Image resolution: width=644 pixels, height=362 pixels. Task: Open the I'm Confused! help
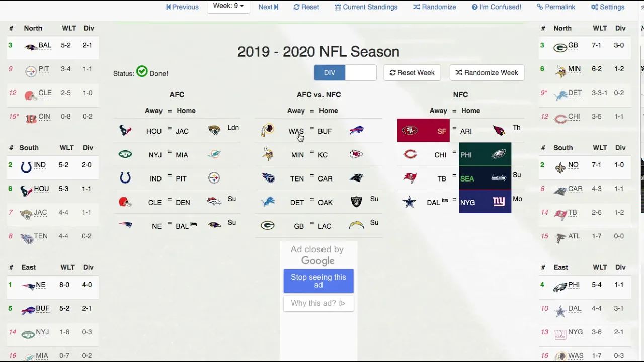497,7
